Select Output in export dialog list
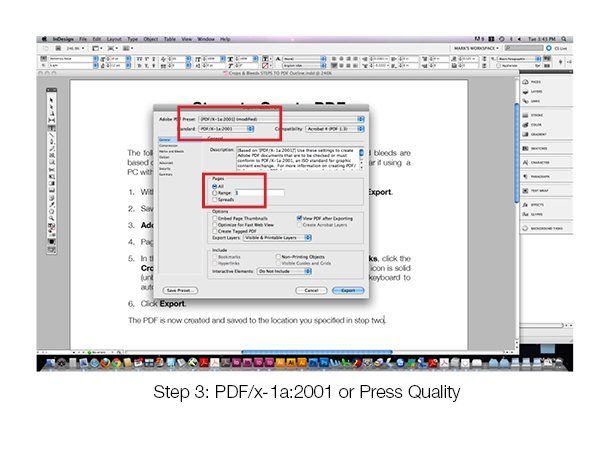The image size is (612, 468). click(x=164, y=157)
